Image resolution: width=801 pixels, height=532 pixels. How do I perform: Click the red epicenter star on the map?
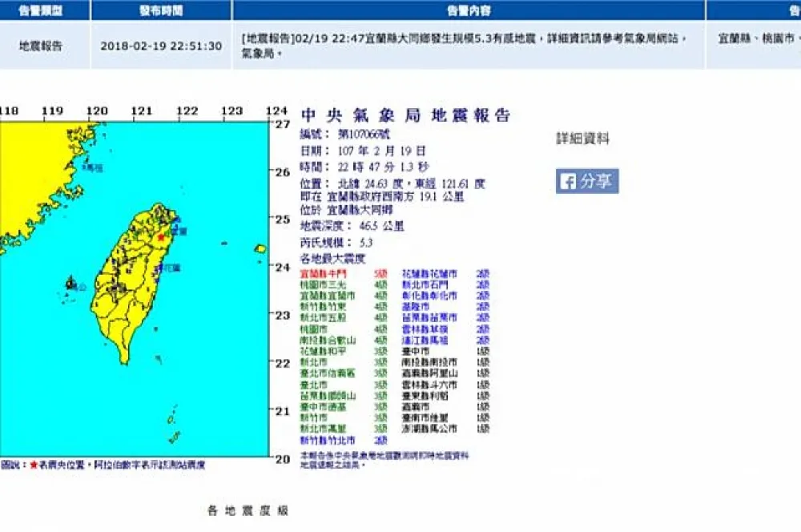click(x=162, y=237)
